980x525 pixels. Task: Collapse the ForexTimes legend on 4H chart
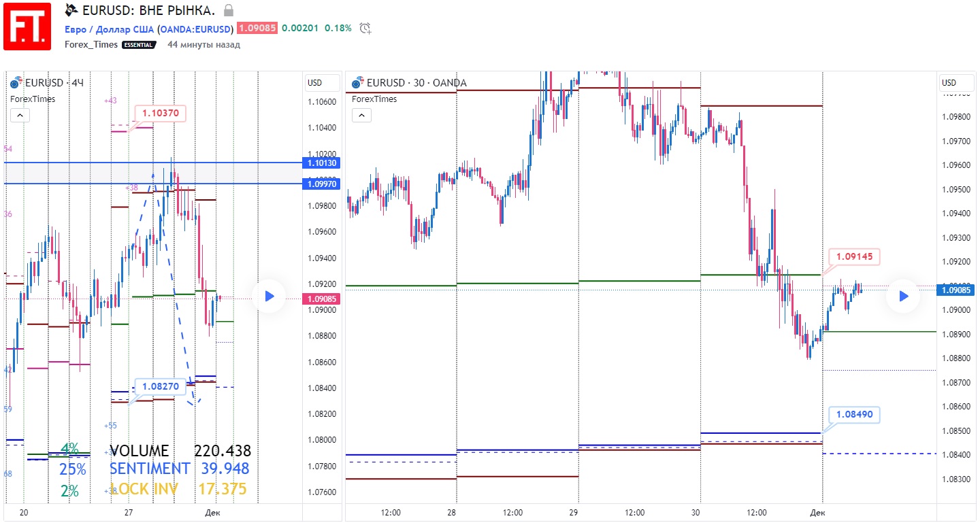(x=20, y=116)
